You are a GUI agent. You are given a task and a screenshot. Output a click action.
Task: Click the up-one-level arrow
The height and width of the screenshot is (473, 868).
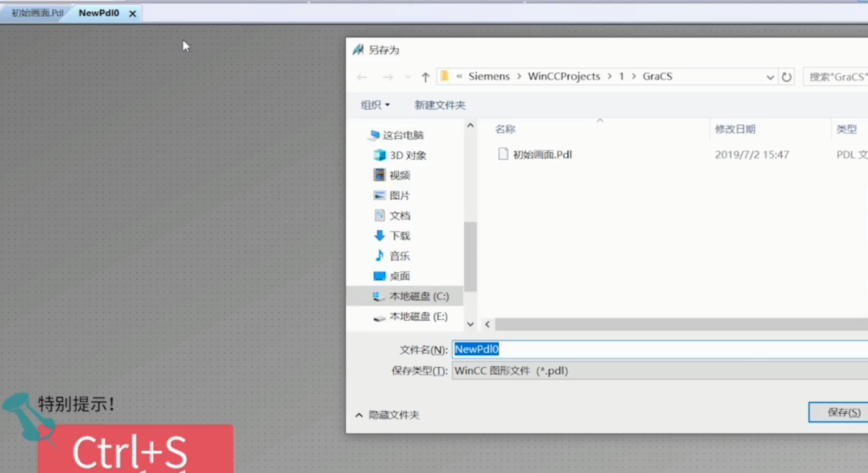425,76
